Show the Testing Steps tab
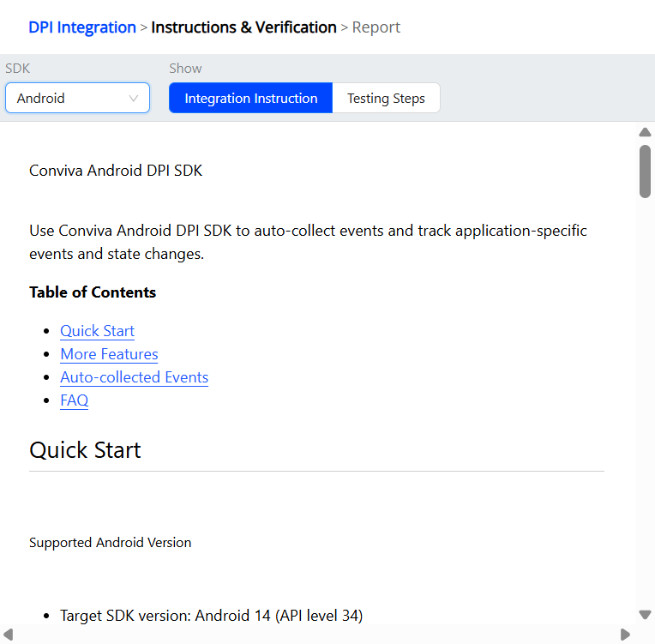 click(x=386, y=98)
